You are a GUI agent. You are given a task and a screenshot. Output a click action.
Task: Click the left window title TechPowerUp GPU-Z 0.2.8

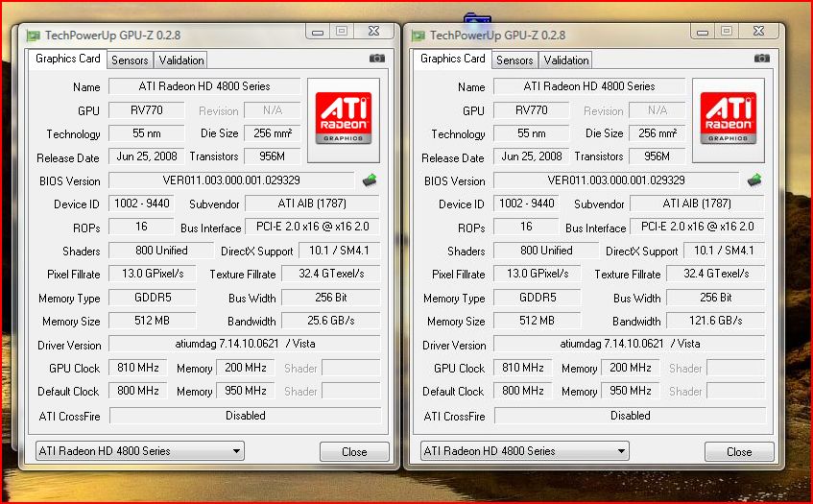pos(112,36)
